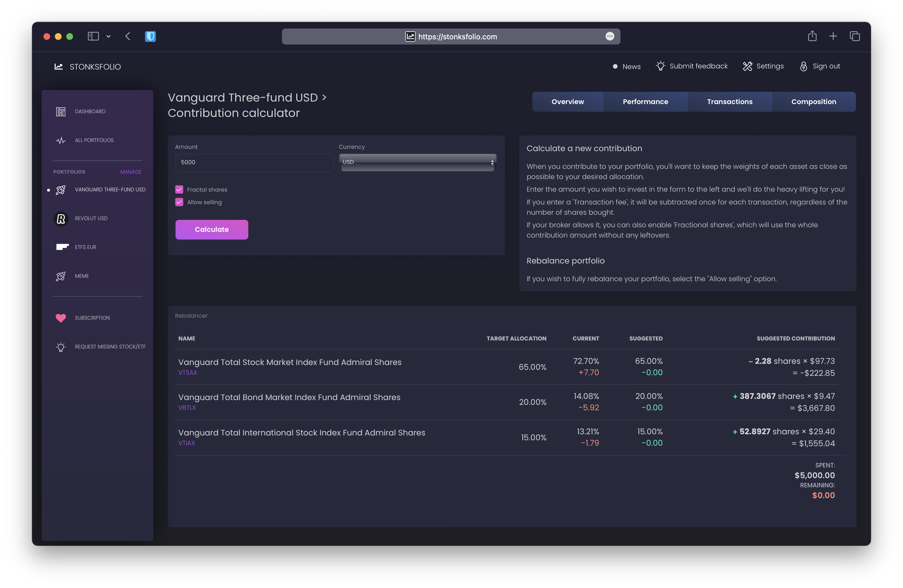Click the browser Share icon
The width and height of the screenshot is (903, 588).
click(x=812, y=36)
